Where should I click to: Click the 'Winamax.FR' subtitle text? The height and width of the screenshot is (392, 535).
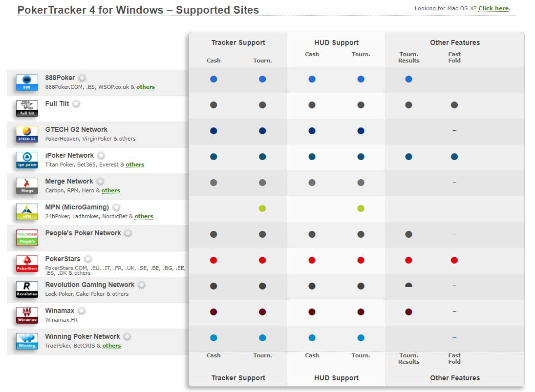pos(62,320)
